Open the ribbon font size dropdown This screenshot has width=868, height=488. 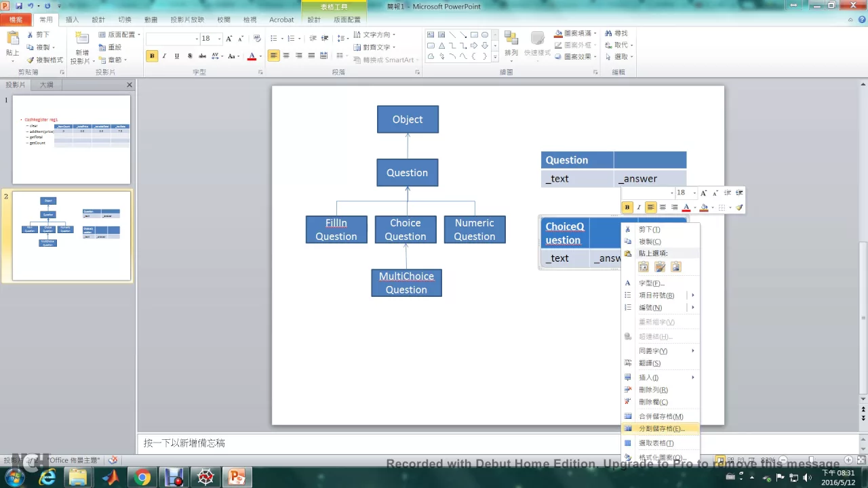pos(219,39)
